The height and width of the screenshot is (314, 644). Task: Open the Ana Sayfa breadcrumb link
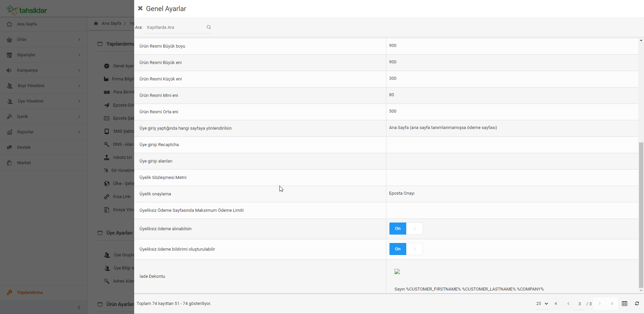(x=111, y=23)
